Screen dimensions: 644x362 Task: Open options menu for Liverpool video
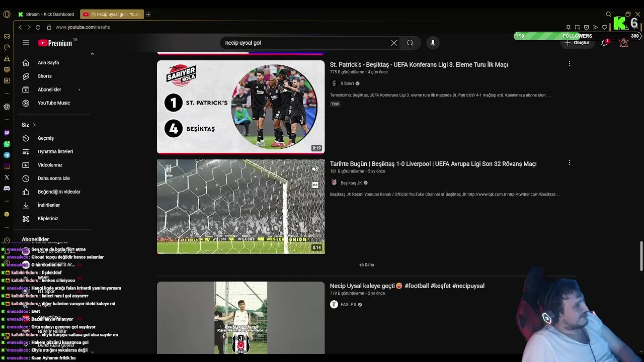(x=569, y=162)
